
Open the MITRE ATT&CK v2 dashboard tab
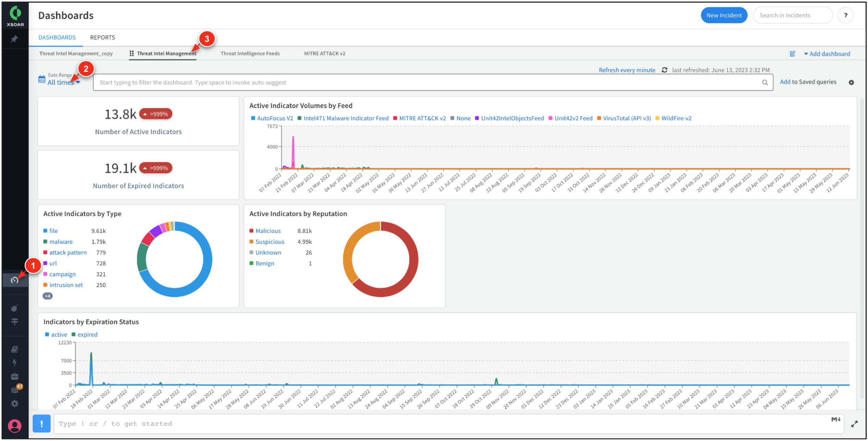(x=325, y=54)
